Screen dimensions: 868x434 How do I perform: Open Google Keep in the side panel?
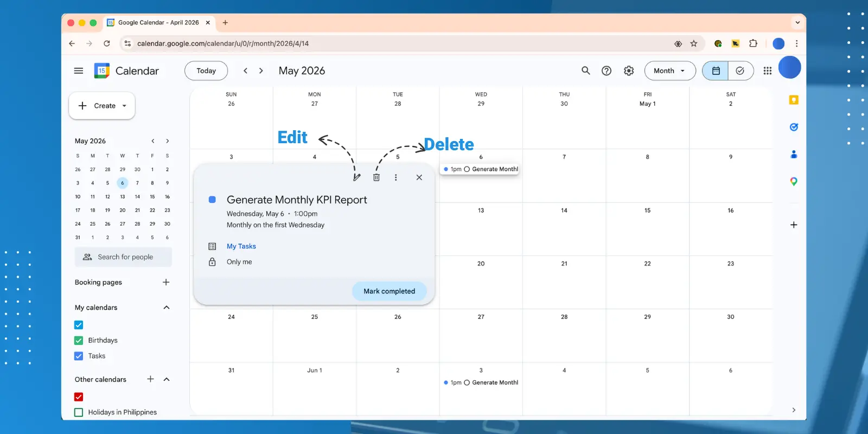[x=794, y=100]
